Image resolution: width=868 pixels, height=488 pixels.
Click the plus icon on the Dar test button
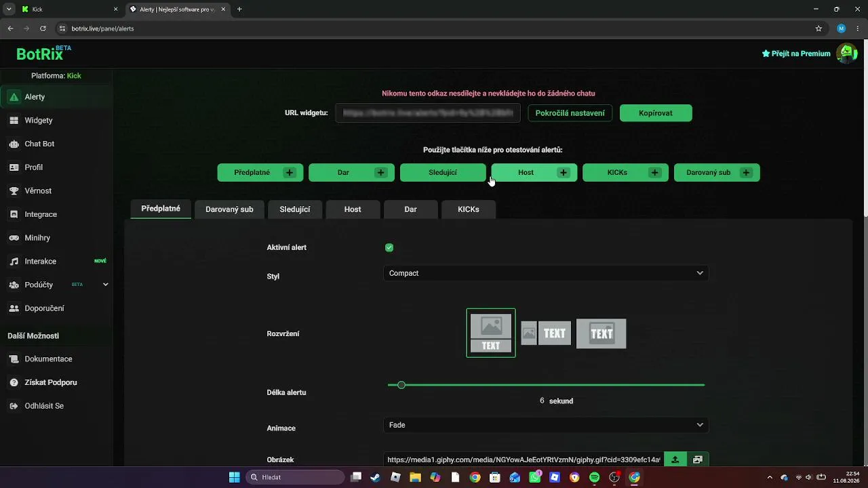pyautogui.click(x=380, y=173)
